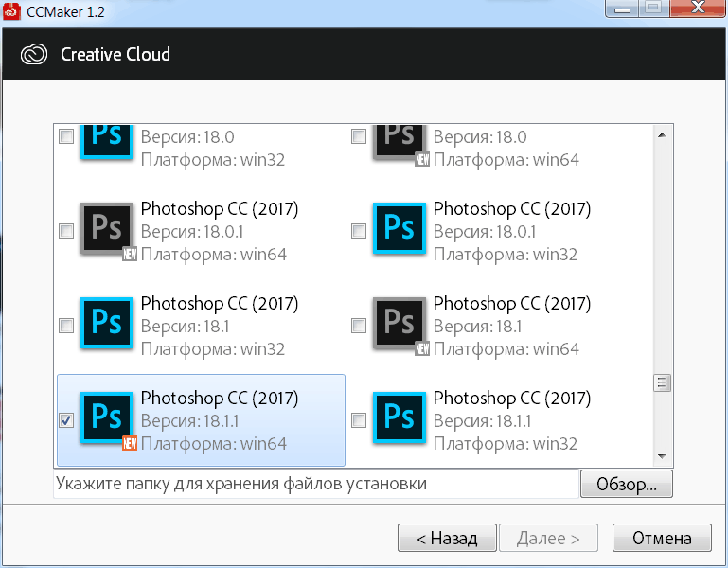This screenshot has width=728, height=568.
Task: Click Photoshop icon for version 18.1.1 win64
Action: coord(107,418)
